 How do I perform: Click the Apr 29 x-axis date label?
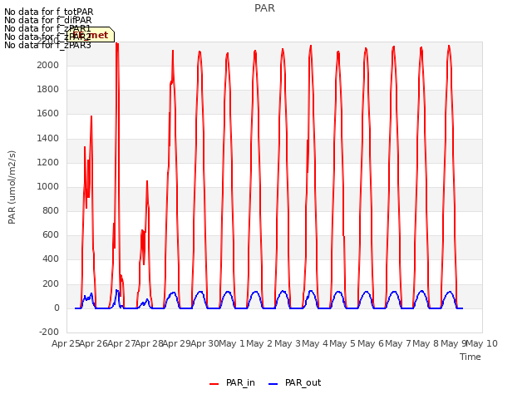[x=177, y=343]
